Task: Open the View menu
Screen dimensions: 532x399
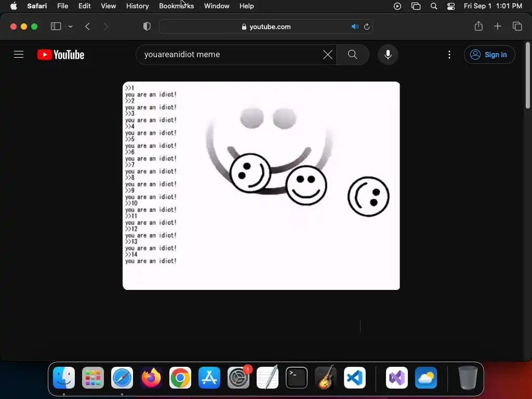Action: click(x=108, y=6)
